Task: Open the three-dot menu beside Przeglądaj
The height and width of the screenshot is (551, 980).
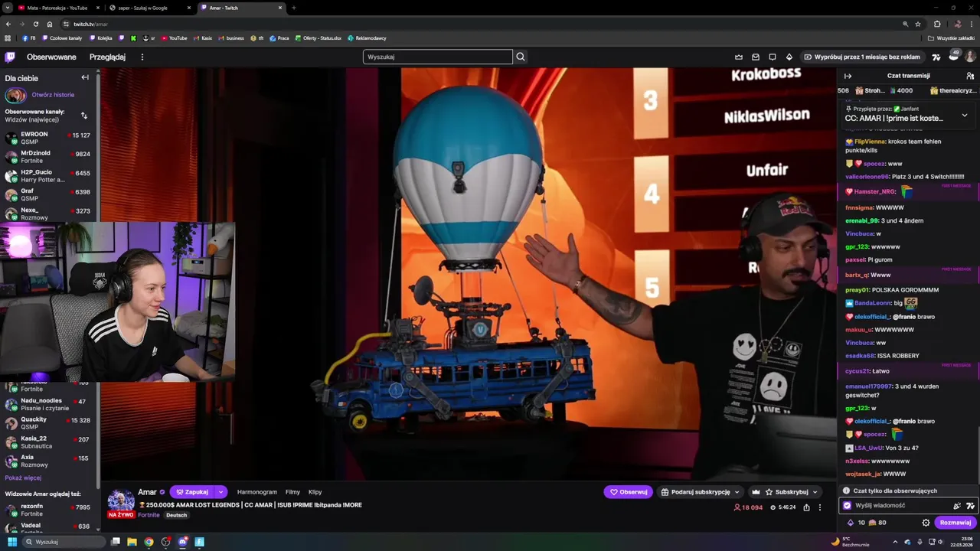Action: (142, 57)
